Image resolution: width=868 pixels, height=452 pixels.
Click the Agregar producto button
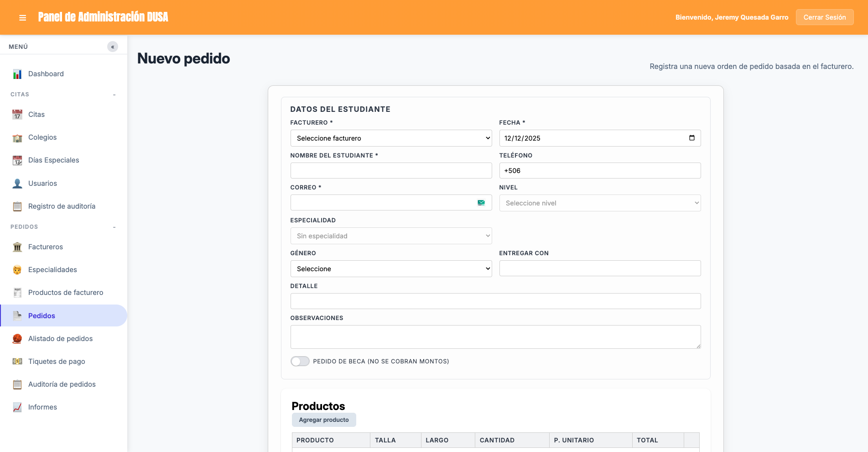tap(324, 420)
